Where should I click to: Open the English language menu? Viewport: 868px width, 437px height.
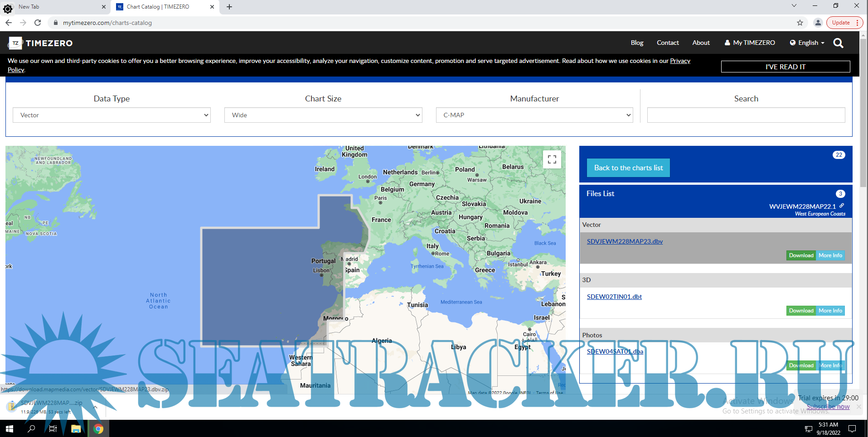tap(807, 43)
